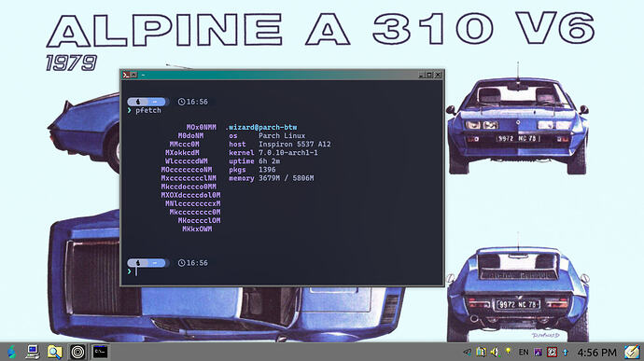
Task: Click the 'Parch Linux' os value
Action: [282, 135]
